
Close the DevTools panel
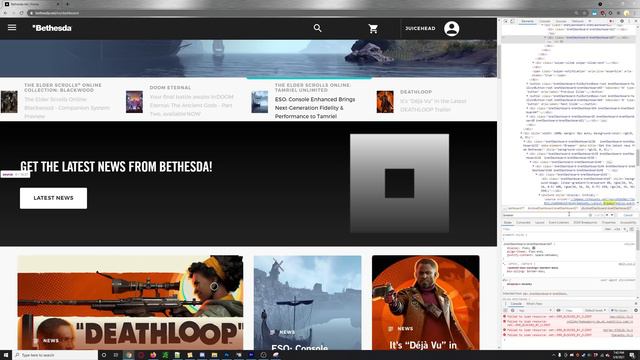(x=636, y=21)
